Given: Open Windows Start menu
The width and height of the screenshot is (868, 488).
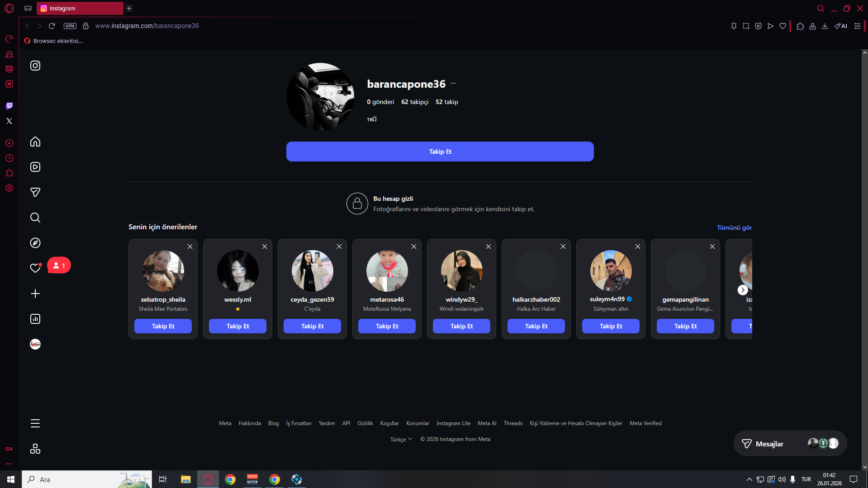Looking at the screenshot, I should pyautogui.click(x=11, y=479).
